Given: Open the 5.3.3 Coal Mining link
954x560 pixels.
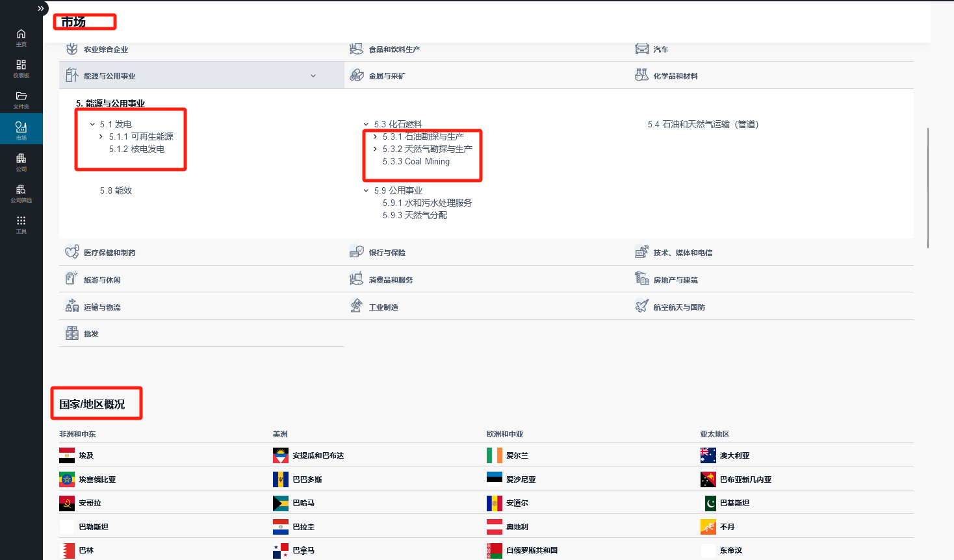Looking at the screenshot, I should coord(416,162).
